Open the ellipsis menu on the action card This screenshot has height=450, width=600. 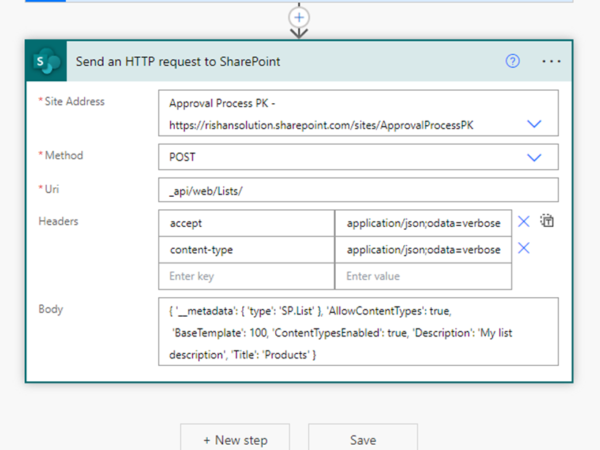551,61
